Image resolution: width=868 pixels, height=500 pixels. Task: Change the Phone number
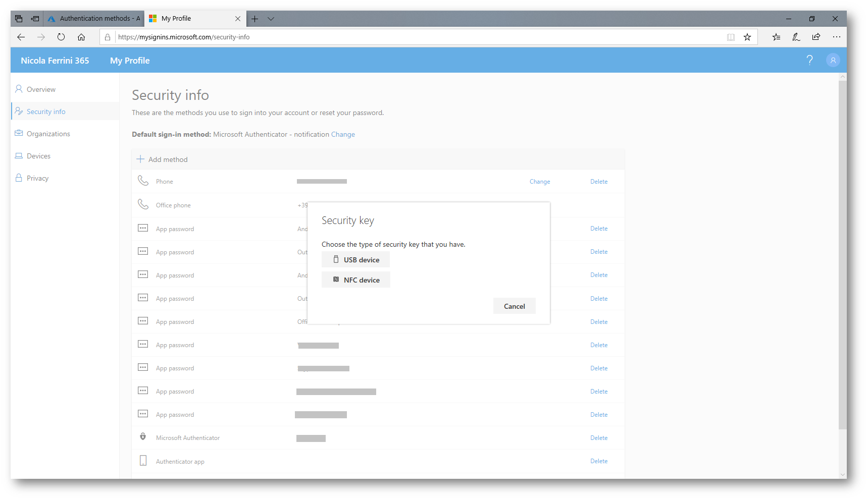[540, 182]
